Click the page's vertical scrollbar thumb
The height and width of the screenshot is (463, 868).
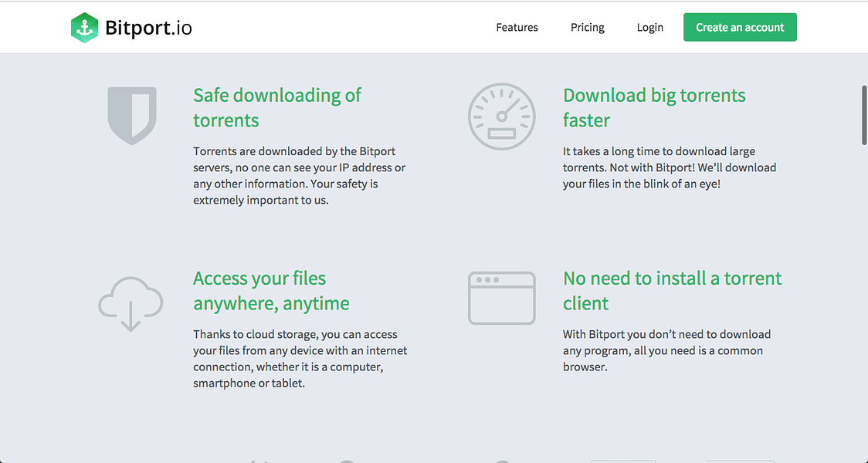(864, 115)
